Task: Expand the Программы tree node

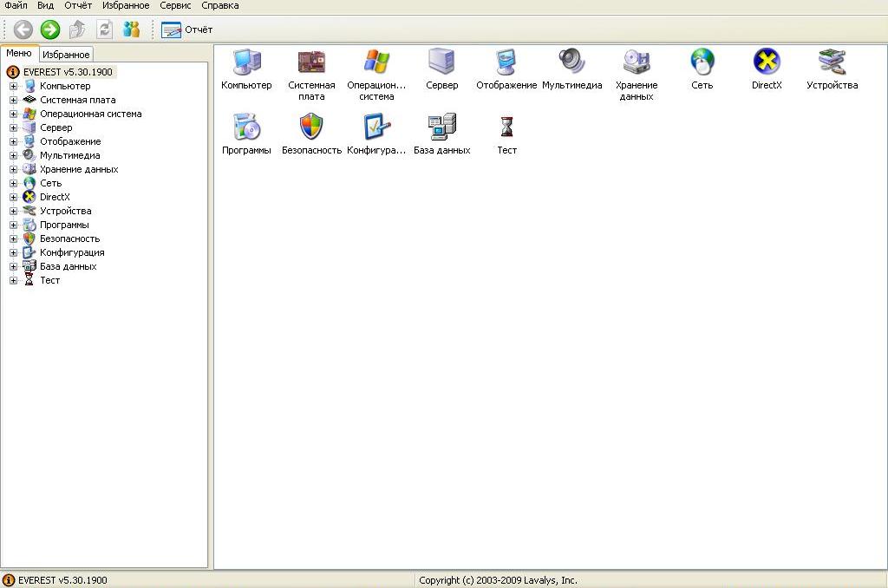Action: tap(14, 225)
